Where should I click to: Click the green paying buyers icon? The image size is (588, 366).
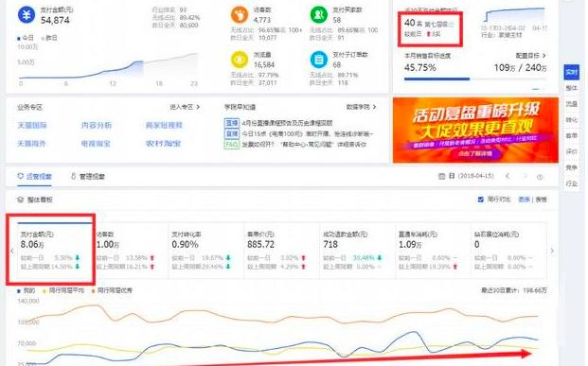pos(319,15)
